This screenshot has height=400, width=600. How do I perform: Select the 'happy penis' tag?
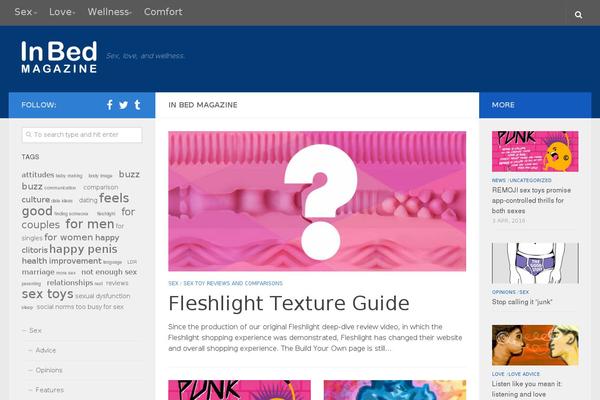(x=83, y=249)
